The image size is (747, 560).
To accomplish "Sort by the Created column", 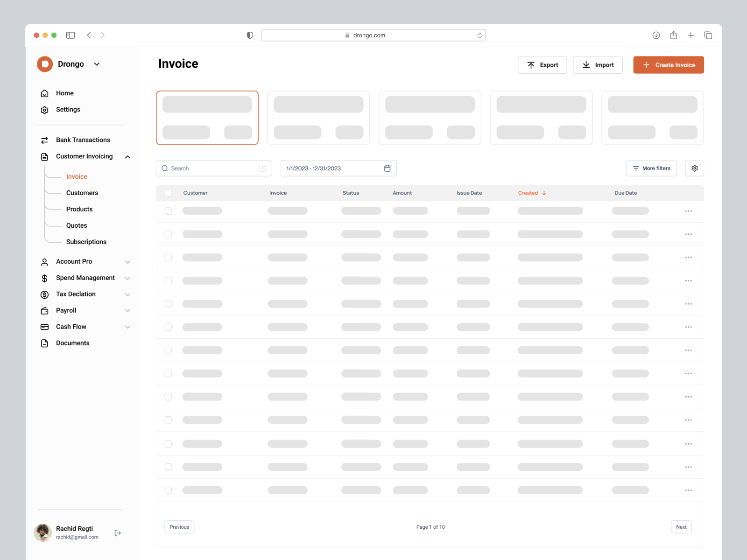I will [x=528, y=192].
